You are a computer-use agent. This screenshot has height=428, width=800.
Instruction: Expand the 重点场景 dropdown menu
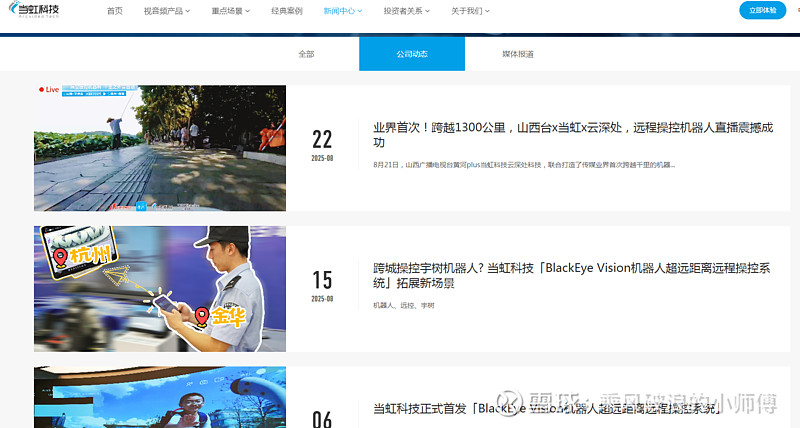tap(231, 11)
